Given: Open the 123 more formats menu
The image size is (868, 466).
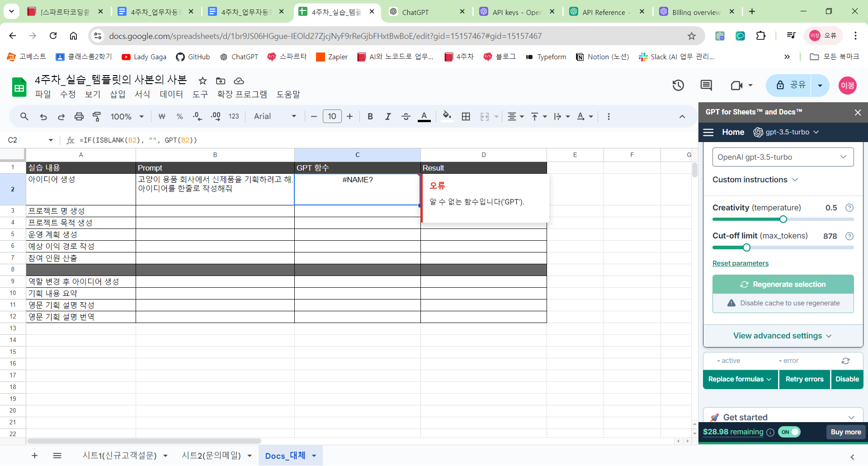Looking at the screenshot, I should [x=234, y=117].
